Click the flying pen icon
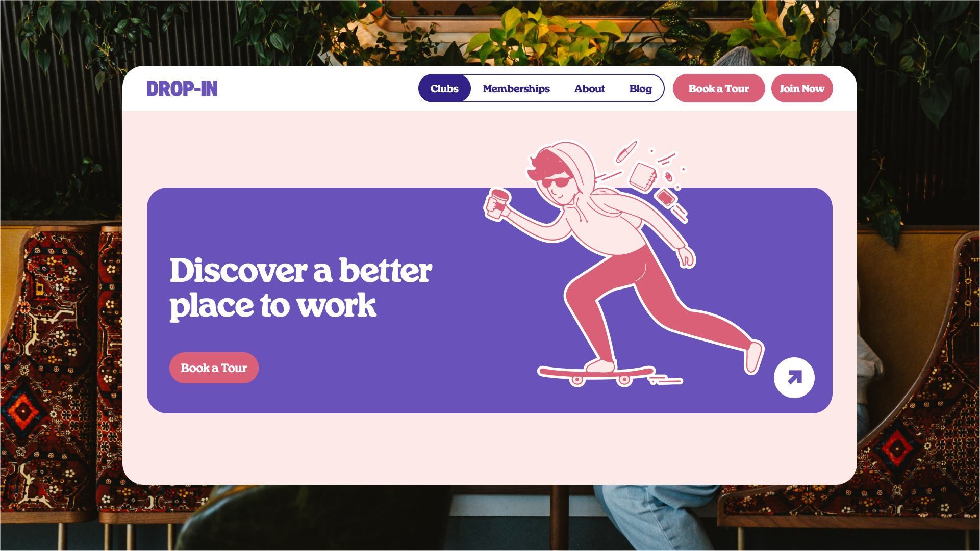This screenshot has width=980, height=551. point(626,151)
